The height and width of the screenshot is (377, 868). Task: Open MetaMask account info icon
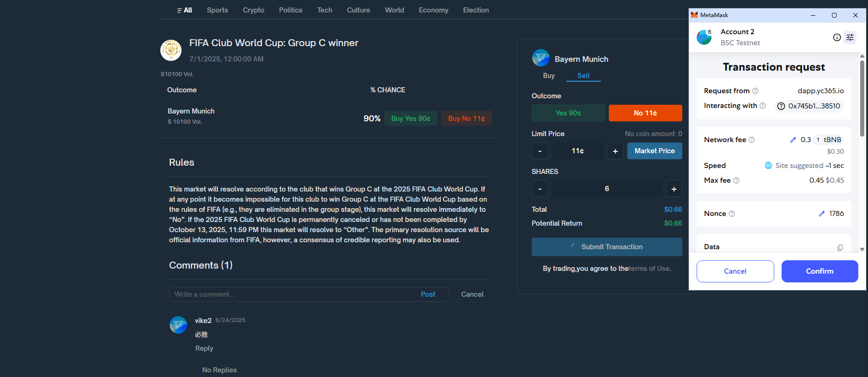pyautogui.click(x=837, y=37)
